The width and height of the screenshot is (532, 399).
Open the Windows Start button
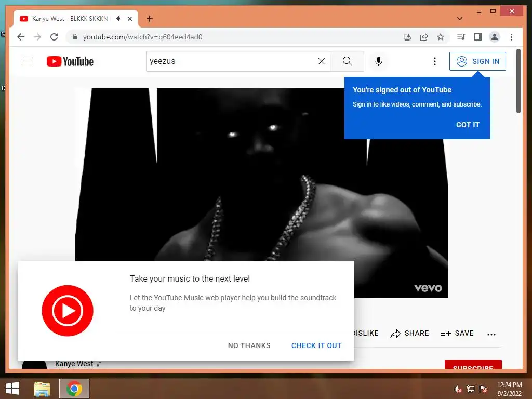click(x=12, y=389)
